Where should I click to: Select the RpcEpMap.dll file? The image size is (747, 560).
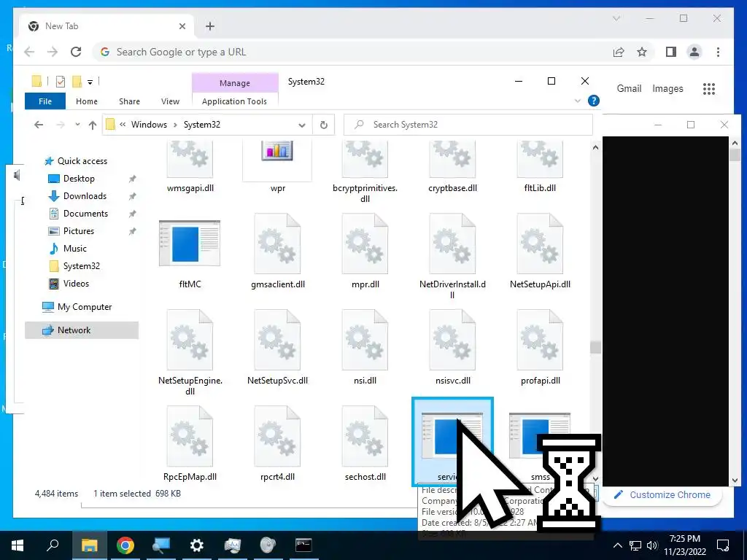pyautogui.click(x=190, y=446)
